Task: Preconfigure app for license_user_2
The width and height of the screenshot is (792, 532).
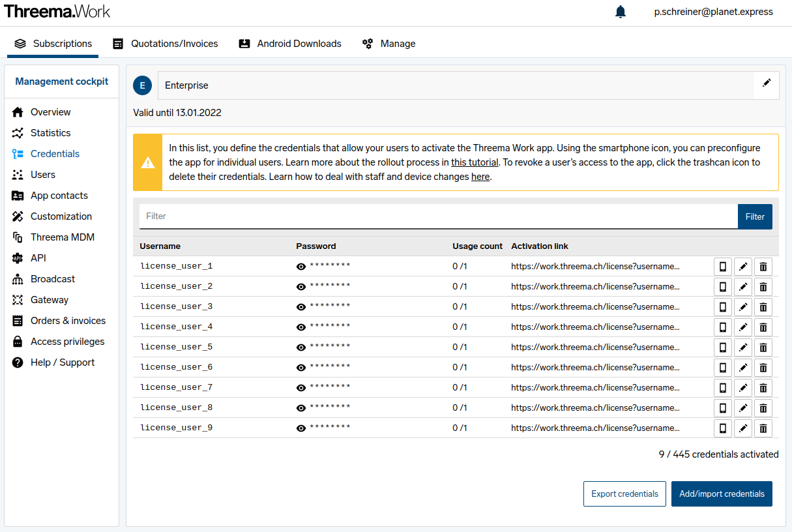Action: pos(722,286)
